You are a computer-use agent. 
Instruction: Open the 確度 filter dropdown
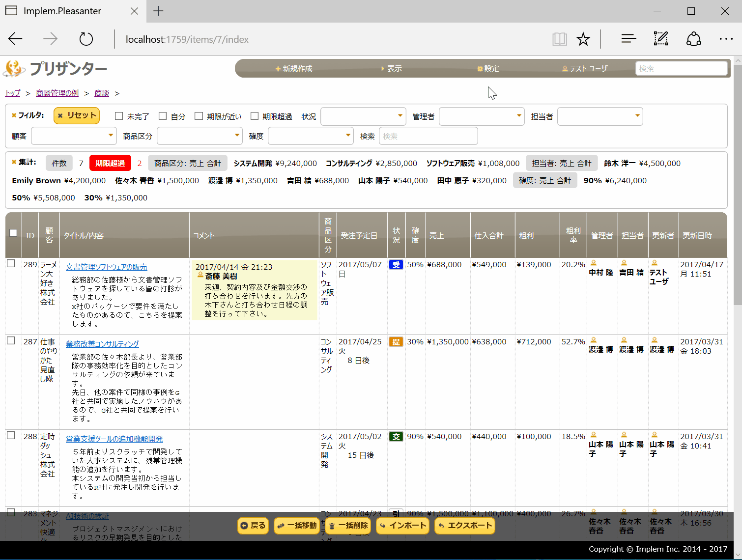pyautogui.click(x=311, y=136)
